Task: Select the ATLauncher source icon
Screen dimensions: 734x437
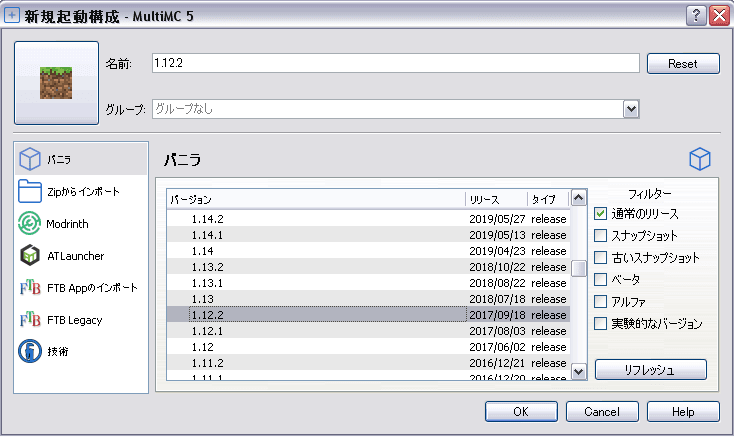Action: [x=30, y=255]
